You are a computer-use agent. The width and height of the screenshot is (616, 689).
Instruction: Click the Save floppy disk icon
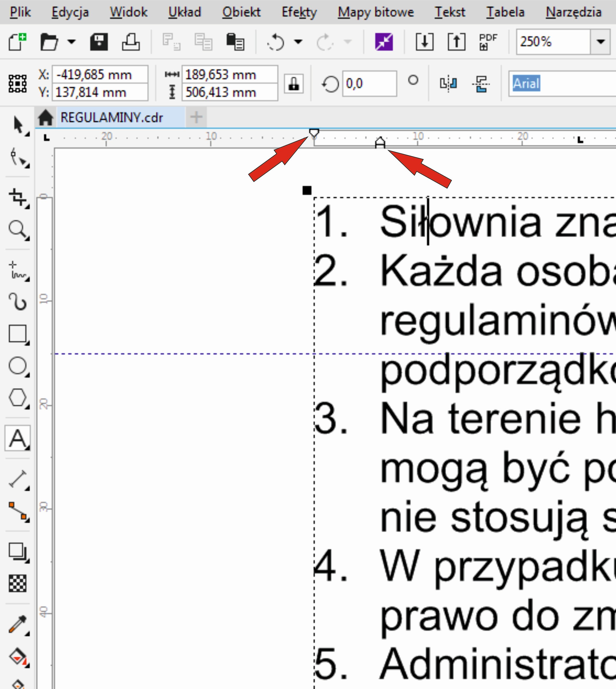(x=99, y=42)
